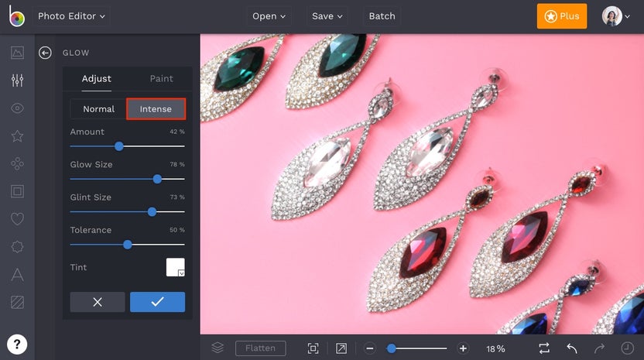This screenshot has width=644, height=360.
Task: Go back from the Glow panel
Action: click(x=45, y=53)
